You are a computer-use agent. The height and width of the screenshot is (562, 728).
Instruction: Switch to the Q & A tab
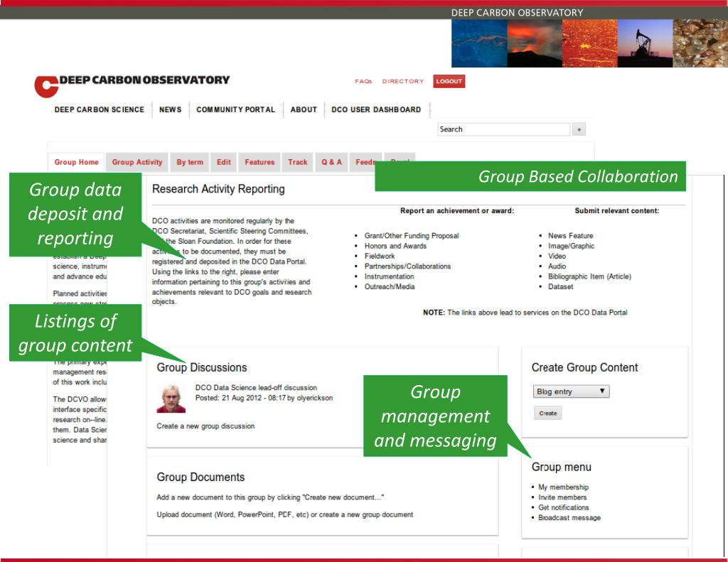(x=331, y=163)
